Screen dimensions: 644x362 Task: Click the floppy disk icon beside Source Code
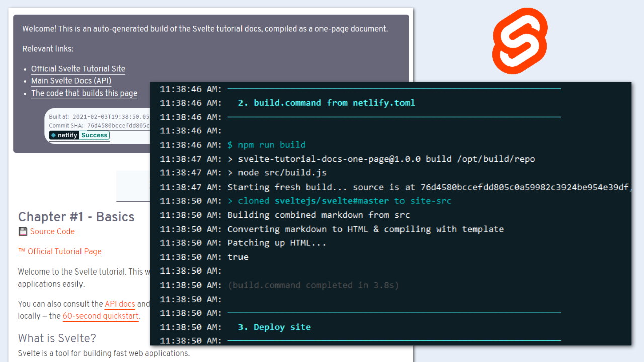(x=23, y=232)
